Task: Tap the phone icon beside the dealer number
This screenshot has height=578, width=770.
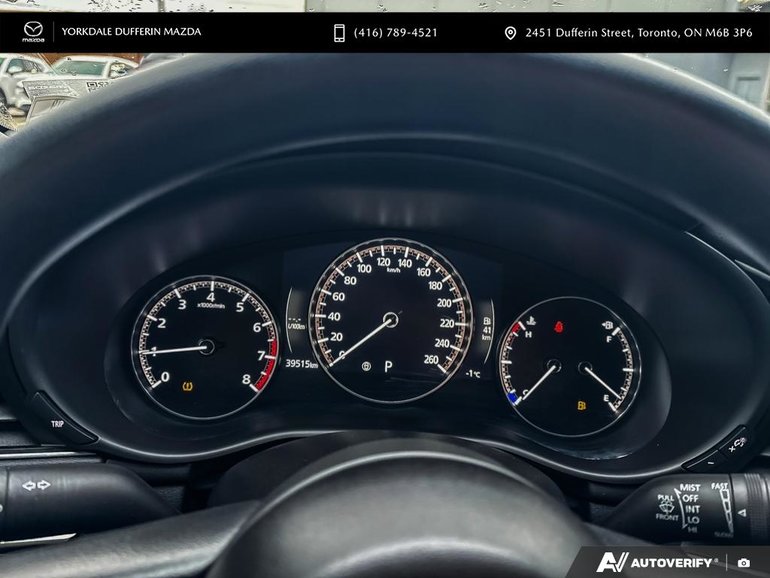Action: (339, 33)
